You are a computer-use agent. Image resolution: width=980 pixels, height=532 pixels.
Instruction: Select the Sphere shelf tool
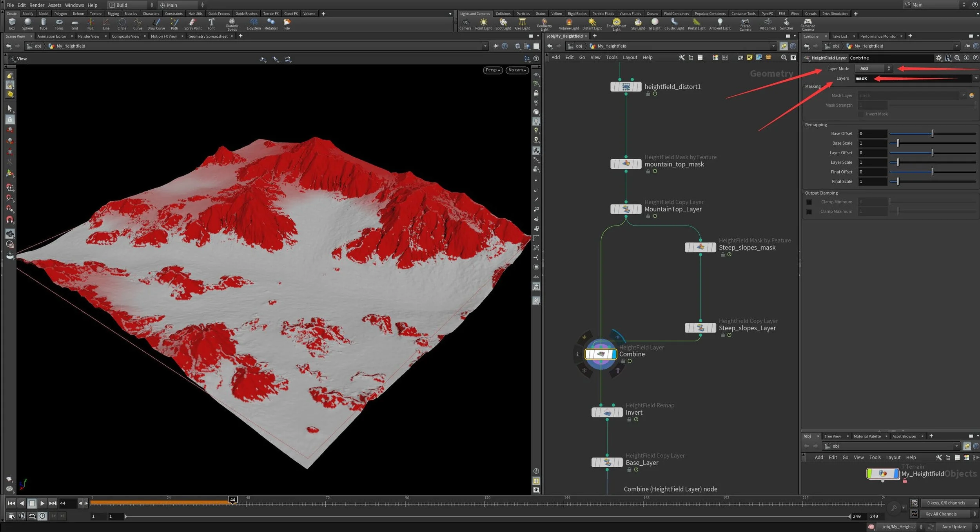click(x=27, y=24)
